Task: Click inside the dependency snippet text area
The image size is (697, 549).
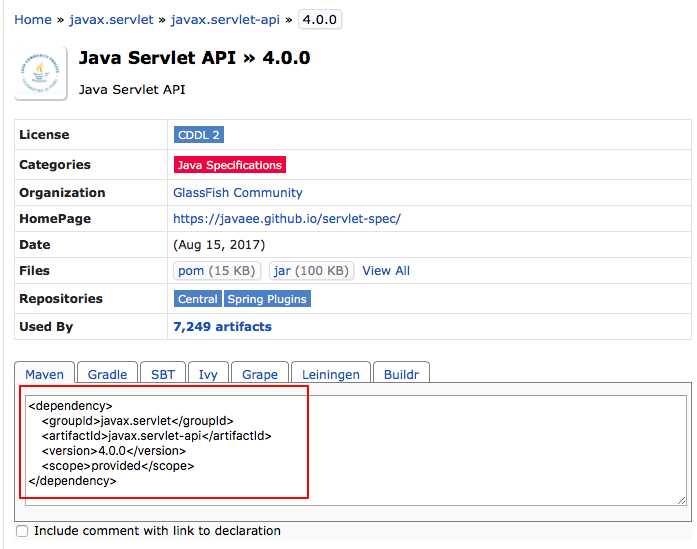Action: coord(356,450)
